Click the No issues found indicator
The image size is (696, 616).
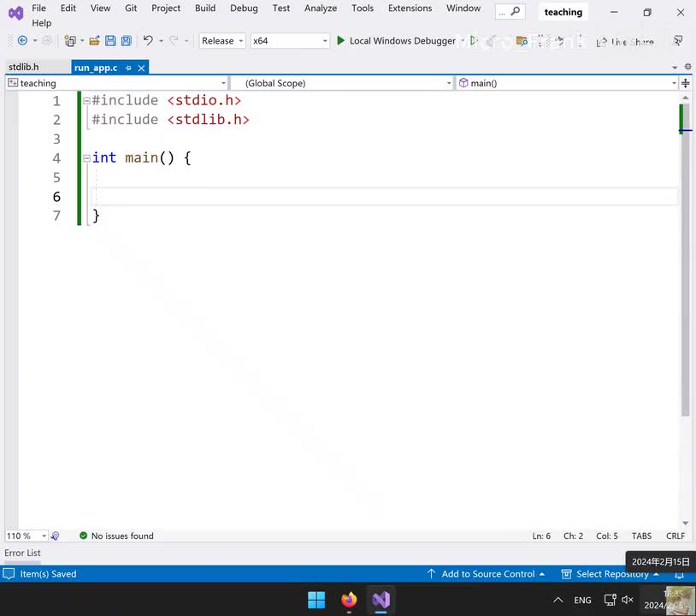click(x=116, y=536)
